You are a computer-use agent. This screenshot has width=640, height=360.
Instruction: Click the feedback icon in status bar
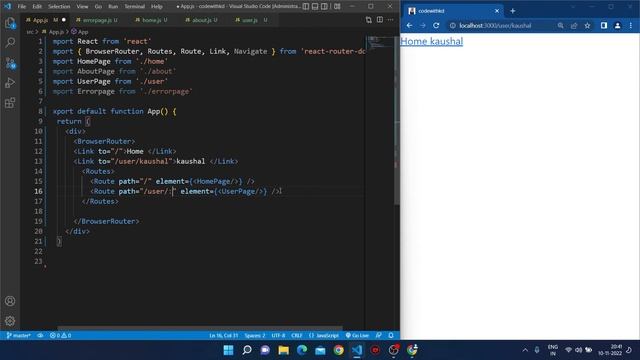coord(379,336)
